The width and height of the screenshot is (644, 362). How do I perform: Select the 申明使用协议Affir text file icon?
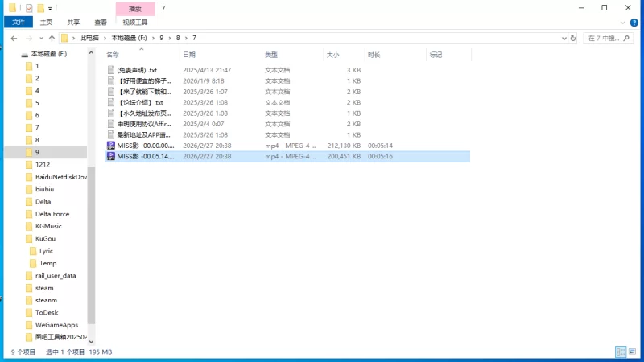(111, 124)
